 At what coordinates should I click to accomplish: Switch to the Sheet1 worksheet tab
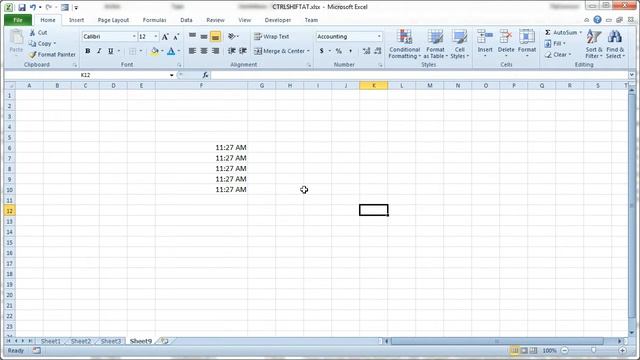(51, 341)
